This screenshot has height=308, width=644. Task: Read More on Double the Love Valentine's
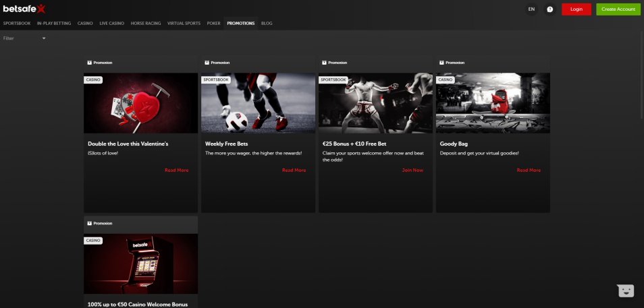[177, 171]
